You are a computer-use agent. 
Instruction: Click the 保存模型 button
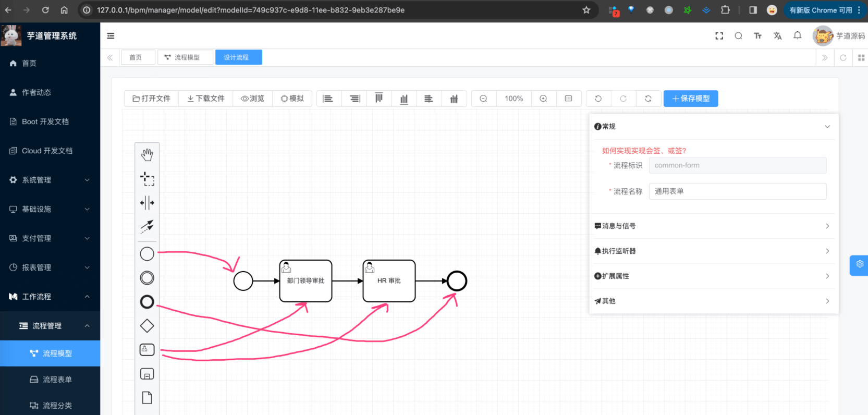tap(690, 99)
